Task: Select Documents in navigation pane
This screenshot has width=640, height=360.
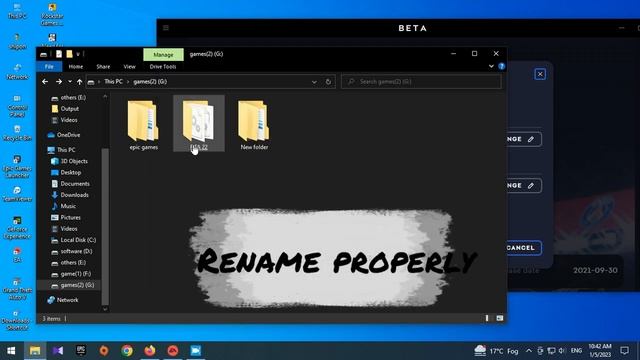Action: [x=70, y=184]
